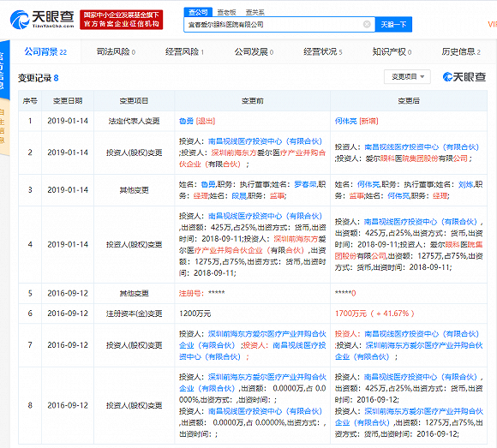The width and height of the screenshot is (497, 448).
Task: Open 南昌视线医疗投资中心 link in row 2 变更后
Action: click(x=422, y=147)
